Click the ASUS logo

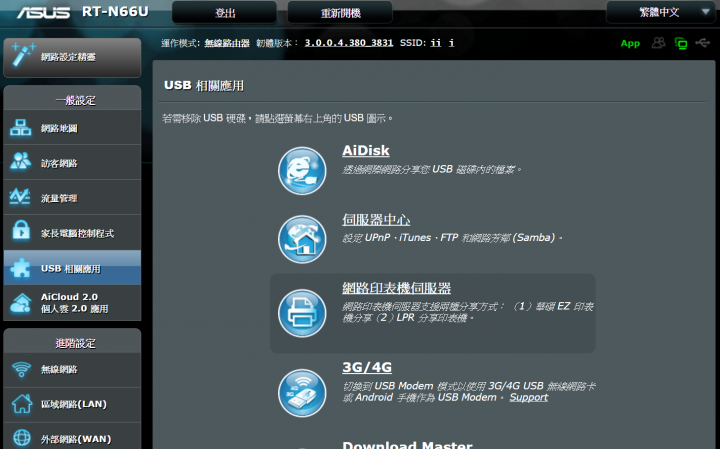(x=44, y=12)
